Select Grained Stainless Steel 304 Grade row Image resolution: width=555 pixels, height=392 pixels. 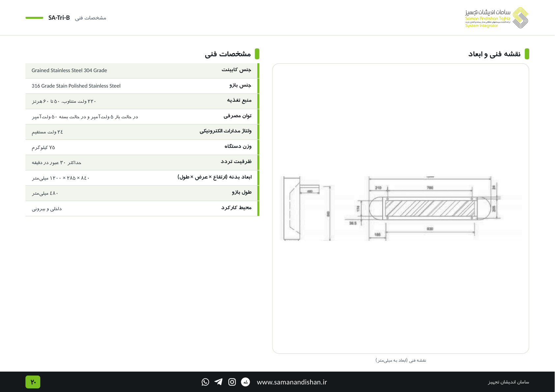[x=142, y=70]
